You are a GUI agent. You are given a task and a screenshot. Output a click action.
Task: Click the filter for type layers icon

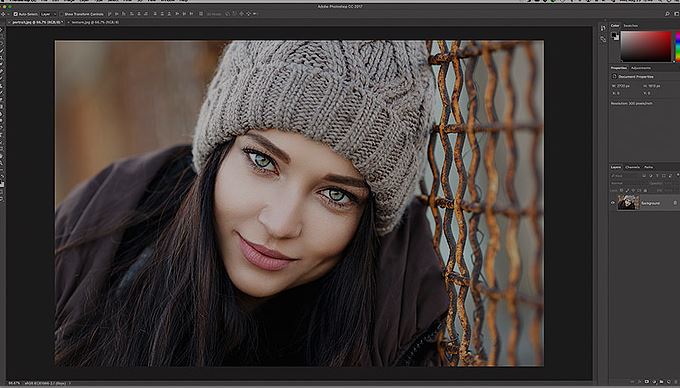coord(657,176)
